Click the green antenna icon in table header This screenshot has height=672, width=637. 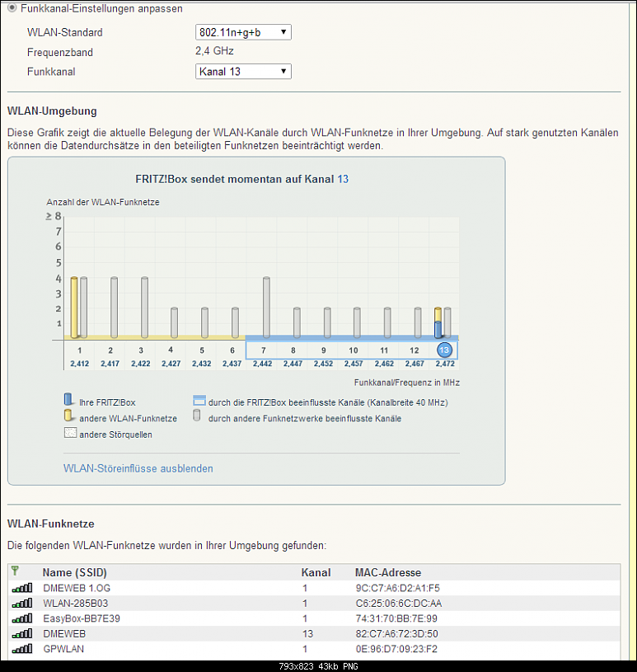16,571
